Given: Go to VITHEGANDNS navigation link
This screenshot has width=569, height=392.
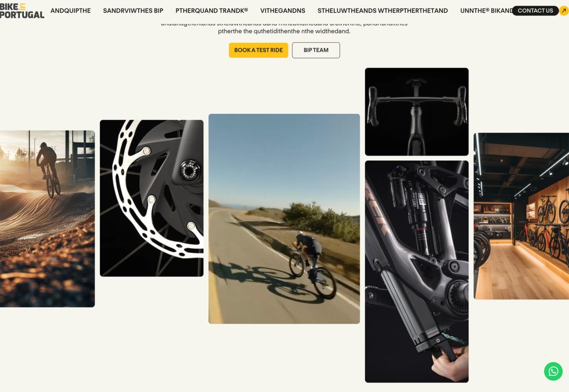Looking at the screenshot, I should pos(283,11).
